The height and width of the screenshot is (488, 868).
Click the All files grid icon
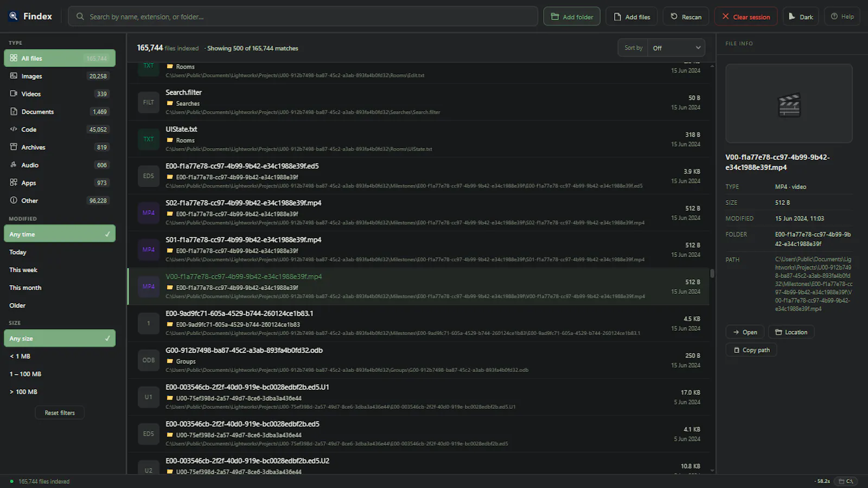[14, 58]
